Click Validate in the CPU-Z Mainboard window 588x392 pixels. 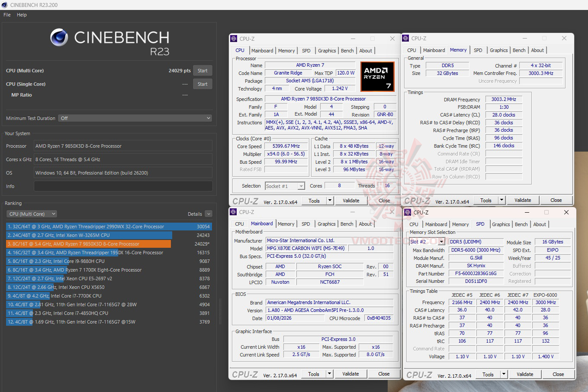pyautogui.click(x=350, y=374)
